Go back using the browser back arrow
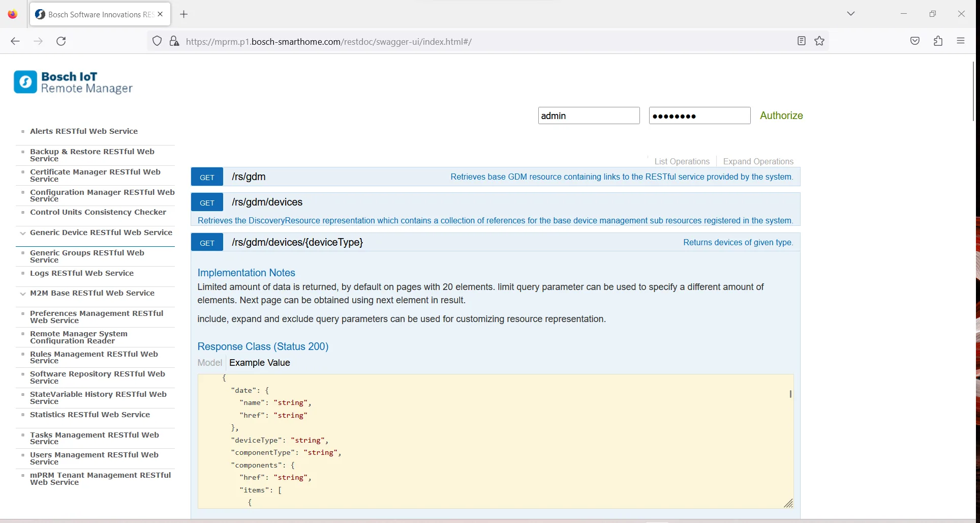Image resolution: width=980 pixels, height=523 pixels. click(15, 41)
